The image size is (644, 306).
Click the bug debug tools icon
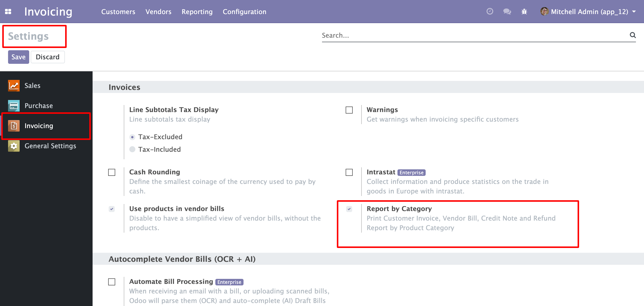pos(524,12)
